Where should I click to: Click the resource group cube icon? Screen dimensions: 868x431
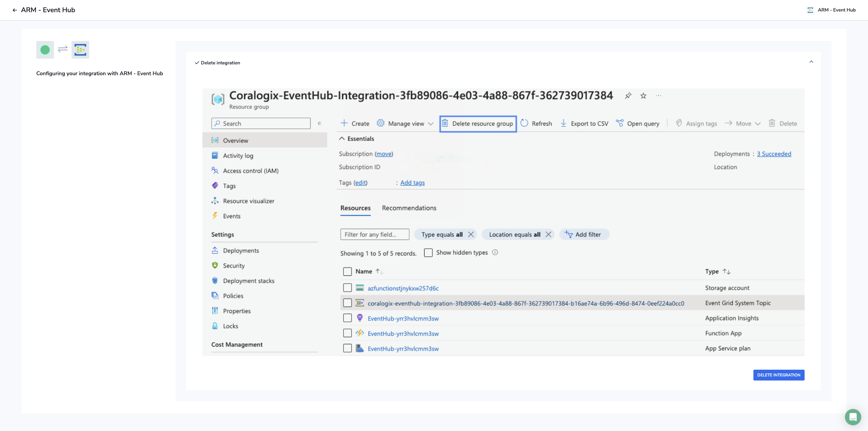(x=218, y=99)
